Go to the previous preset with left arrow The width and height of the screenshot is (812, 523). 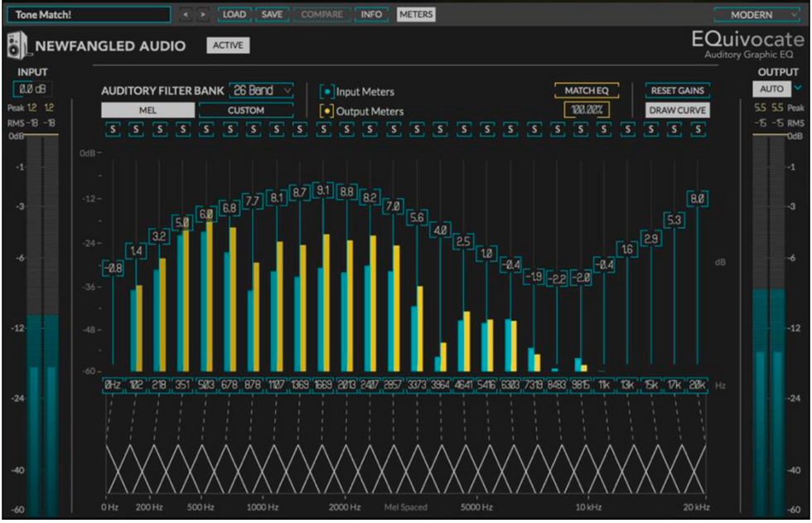click(186, 14)
